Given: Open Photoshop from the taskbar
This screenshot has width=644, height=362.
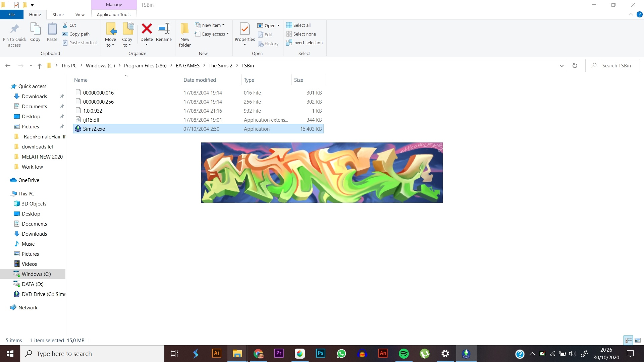Looking at the screenshot, I should click(x=321, y=354).
